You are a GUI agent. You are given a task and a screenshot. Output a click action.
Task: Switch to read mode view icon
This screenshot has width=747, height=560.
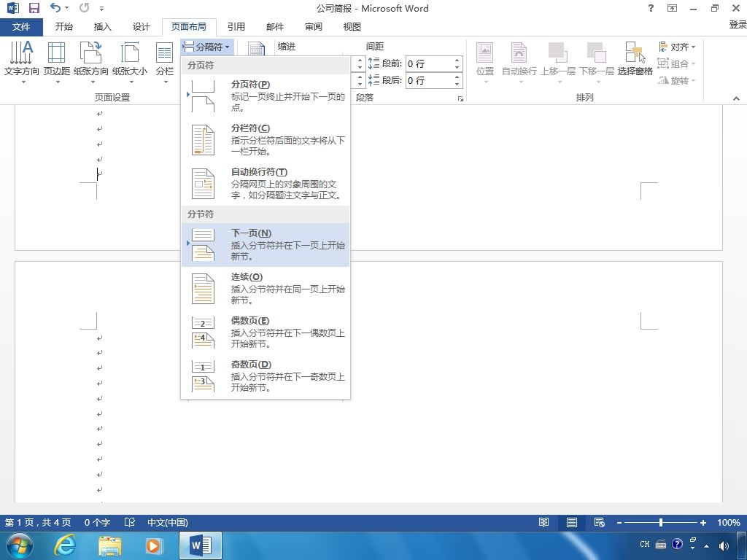543,522
